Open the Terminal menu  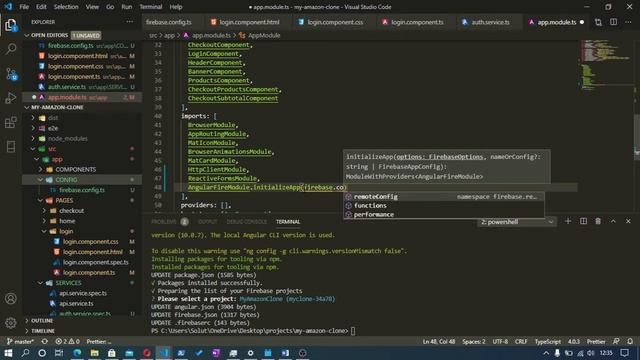pos(151,7)
